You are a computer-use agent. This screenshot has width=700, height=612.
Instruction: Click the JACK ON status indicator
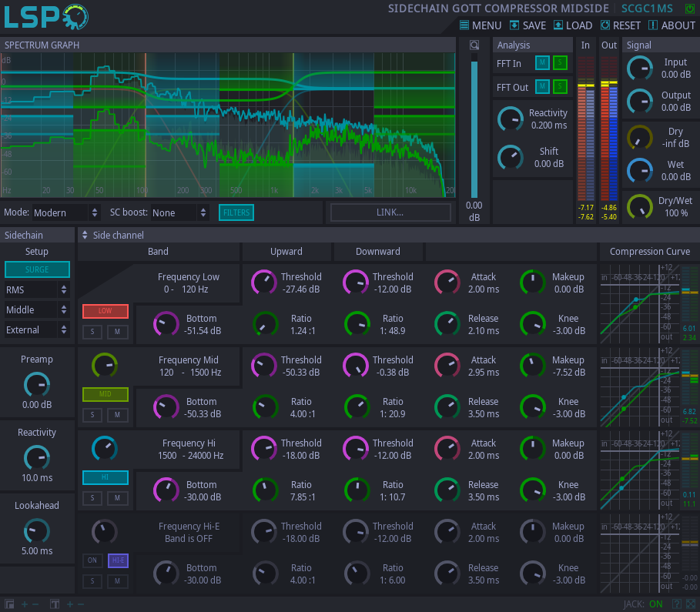643,604
